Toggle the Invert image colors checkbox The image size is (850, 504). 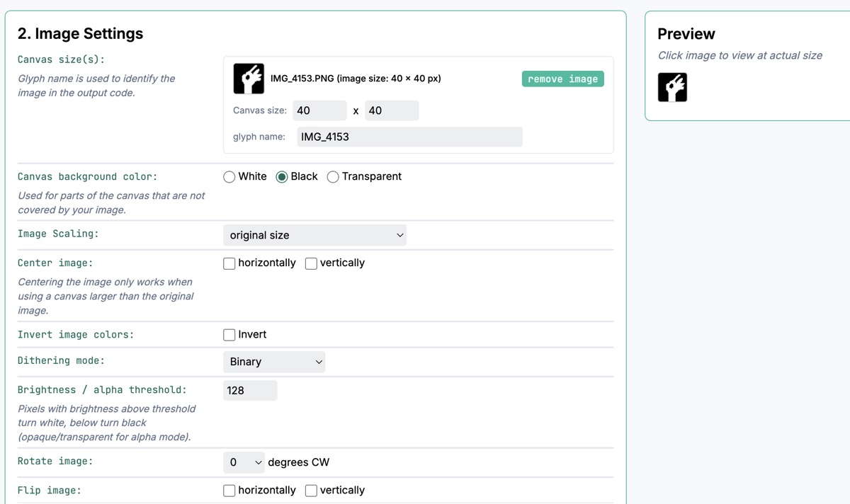coord(229,335)
